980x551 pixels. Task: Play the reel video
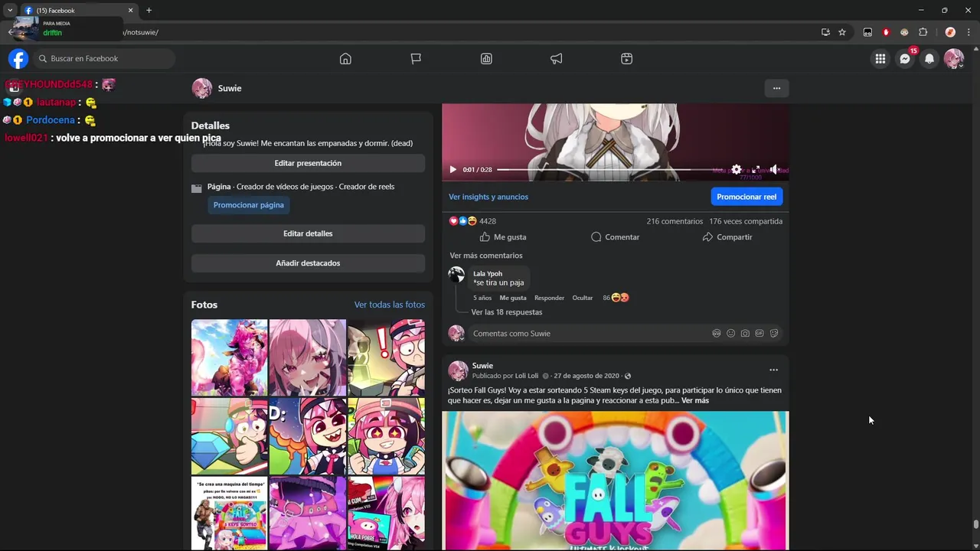pyautogui.click(x=452, y=170)
